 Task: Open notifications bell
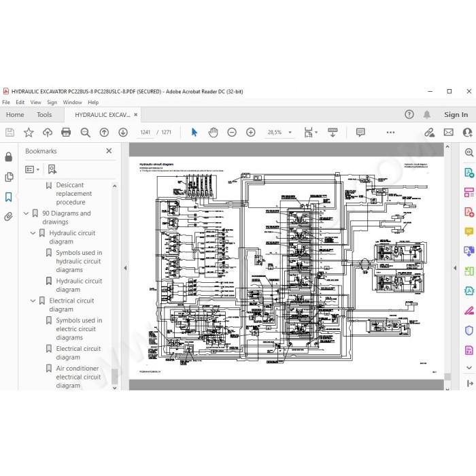[427, 114]
